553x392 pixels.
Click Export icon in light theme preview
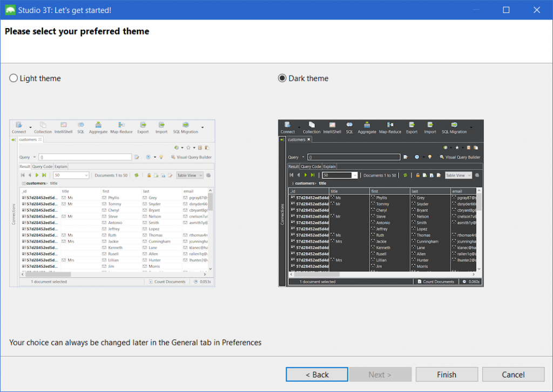pos(143,125)
